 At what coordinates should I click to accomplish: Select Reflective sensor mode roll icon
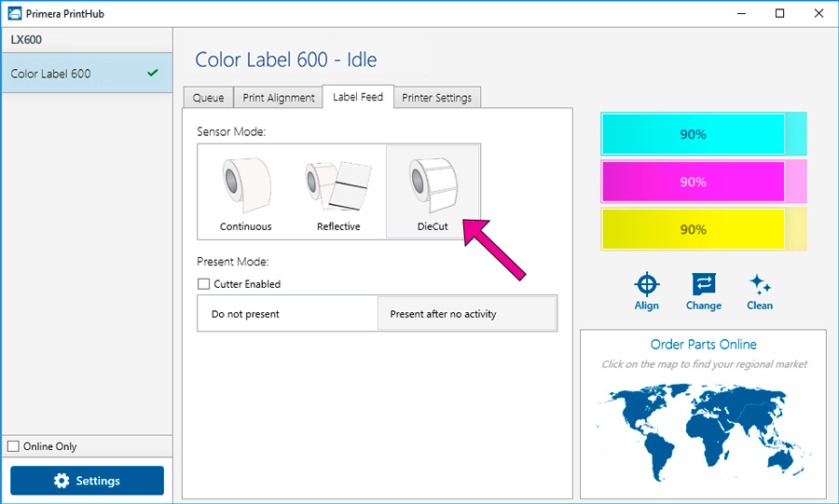(x=338, y=185)
